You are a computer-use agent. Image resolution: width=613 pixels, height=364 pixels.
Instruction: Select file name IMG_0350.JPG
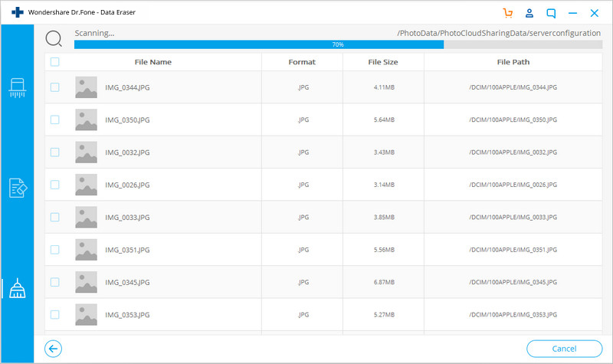click(127, 120)
